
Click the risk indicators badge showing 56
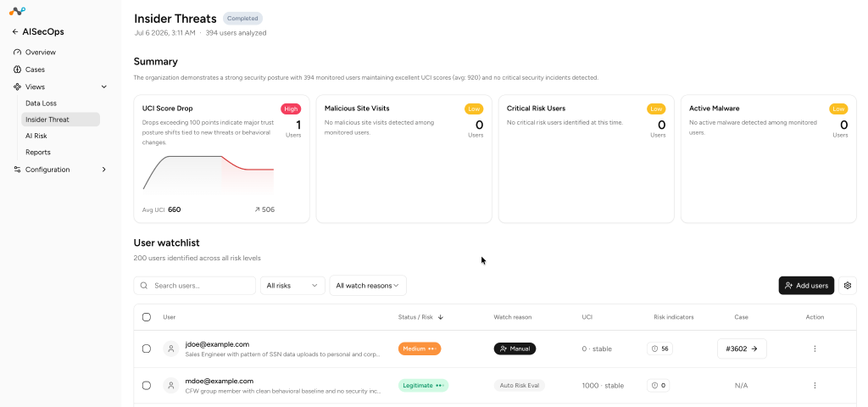(x=659, y=348)
